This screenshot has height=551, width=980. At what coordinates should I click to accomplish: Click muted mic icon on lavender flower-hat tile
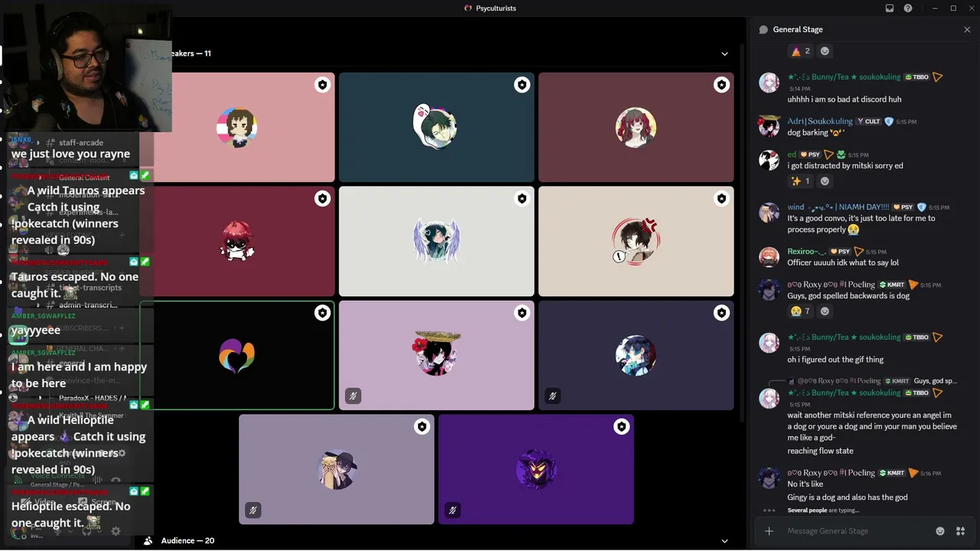[352, 396]
